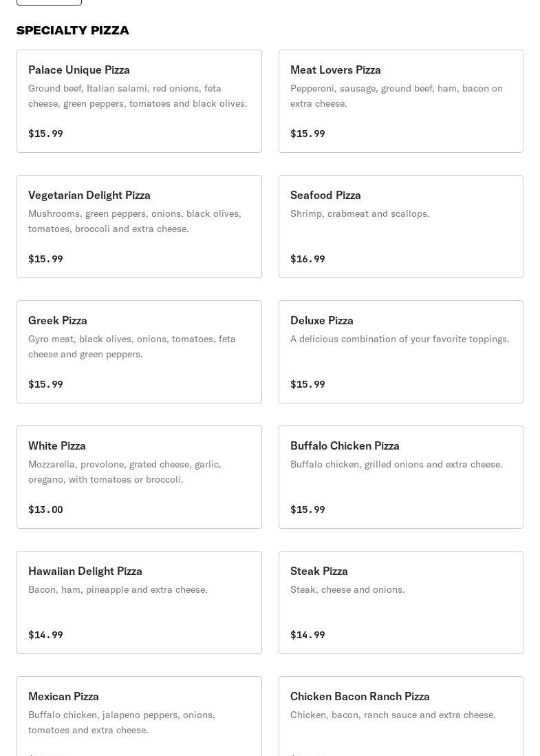Open the Greek Pizza menu item
The image size is (540, 756).
(139, 352)
